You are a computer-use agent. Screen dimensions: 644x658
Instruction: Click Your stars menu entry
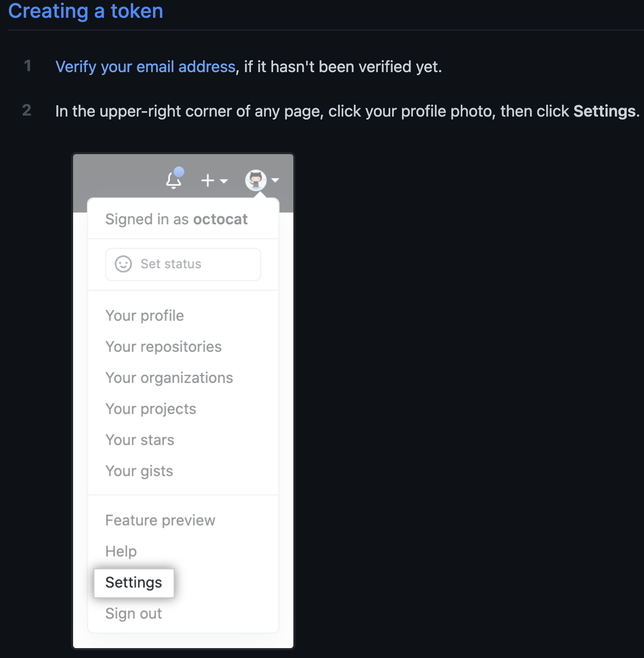coord(140,440)
